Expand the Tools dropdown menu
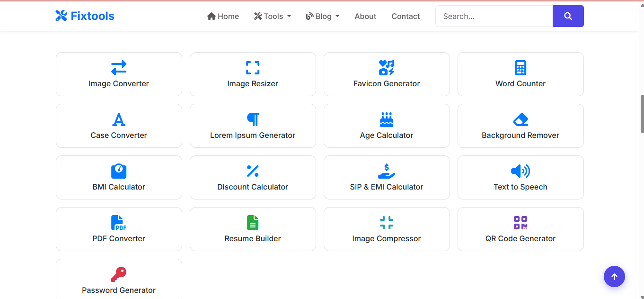This screenshot has height=299, width=644. (273, 16)
